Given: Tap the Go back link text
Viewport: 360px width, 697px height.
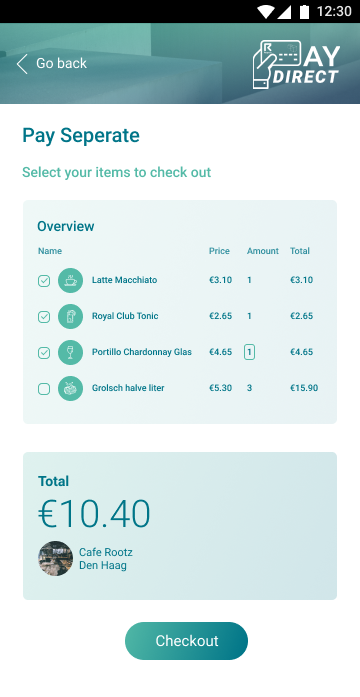Looking at the screenshot, I should (x=61, y=64).
